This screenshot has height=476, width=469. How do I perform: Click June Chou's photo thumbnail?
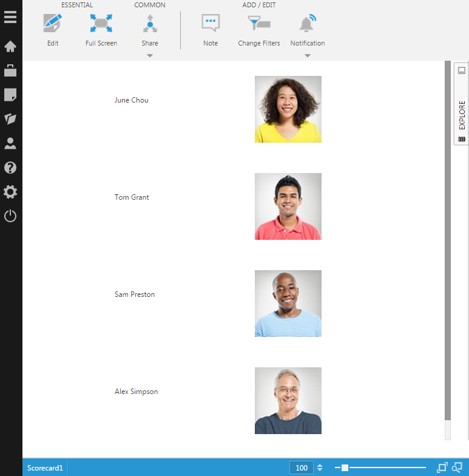[x=288, y=109]
